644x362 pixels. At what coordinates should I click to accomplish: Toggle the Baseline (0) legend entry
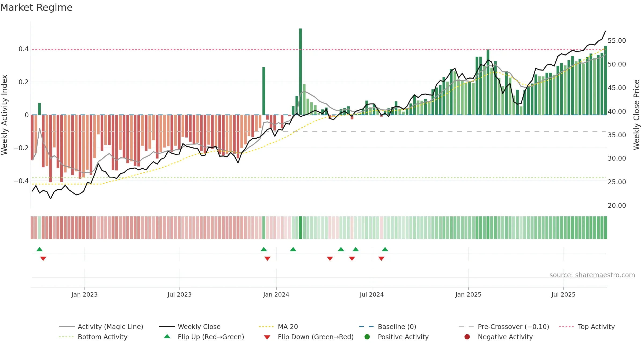coord(387,327)
